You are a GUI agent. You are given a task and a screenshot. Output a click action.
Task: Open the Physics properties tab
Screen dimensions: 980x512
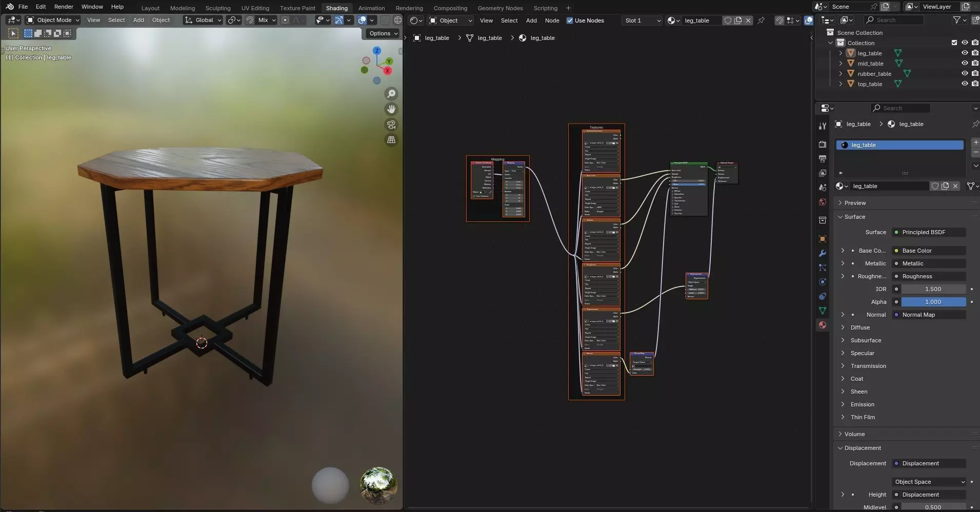(823, 282)
